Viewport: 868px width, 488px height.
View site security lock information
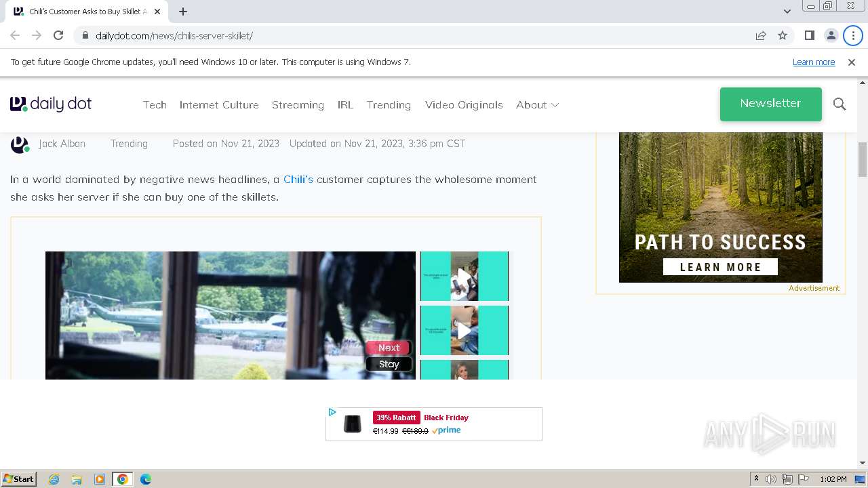[85, 35]
